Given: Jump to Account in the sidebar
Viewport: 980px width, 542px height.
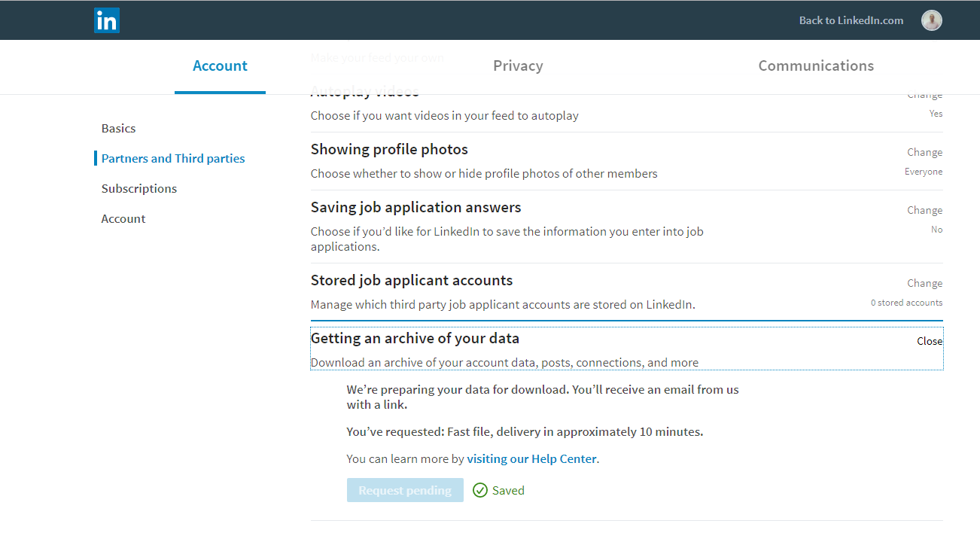Looking at the screenshot, I should pyautogui.click(x=123, y=219).
